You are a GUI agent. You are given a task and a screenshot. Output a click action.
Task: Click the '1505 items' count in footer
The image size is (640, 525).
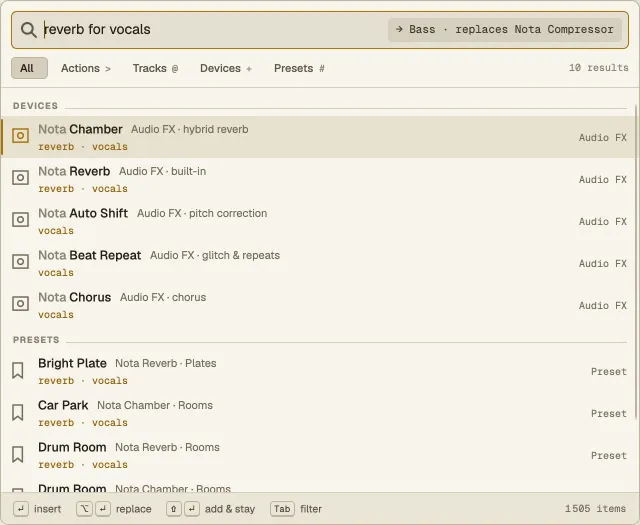point(595,509)
